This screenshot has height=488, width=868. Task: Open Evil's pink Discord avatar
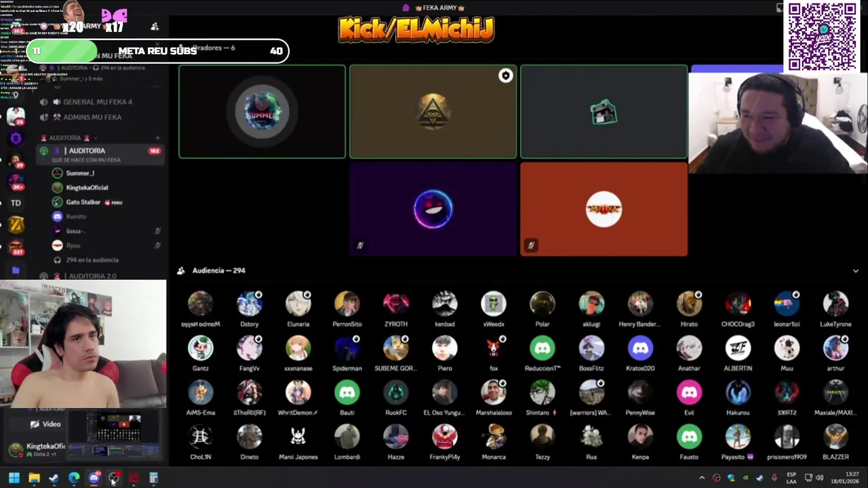[x=689, y=392]
